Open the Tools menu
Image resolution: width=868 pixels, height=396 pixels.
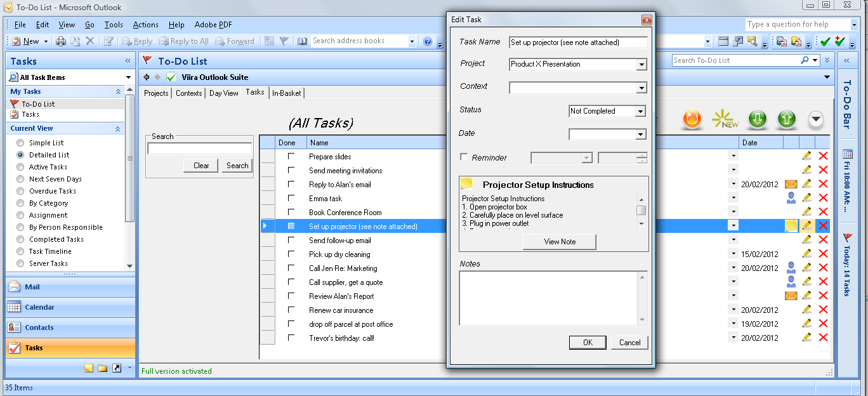coord(114,25)
